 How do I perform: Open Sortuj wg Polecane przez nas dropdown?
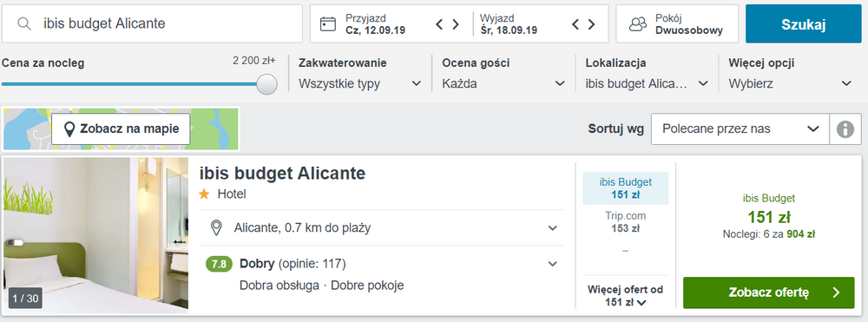(740, 129)
